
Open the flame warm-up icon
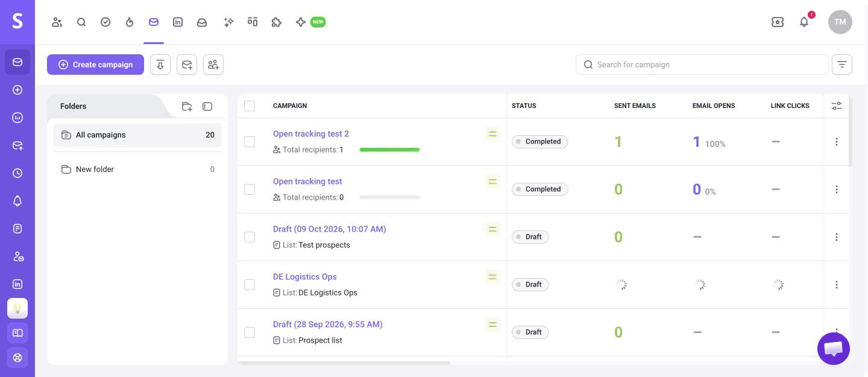(x=130, y=22)
